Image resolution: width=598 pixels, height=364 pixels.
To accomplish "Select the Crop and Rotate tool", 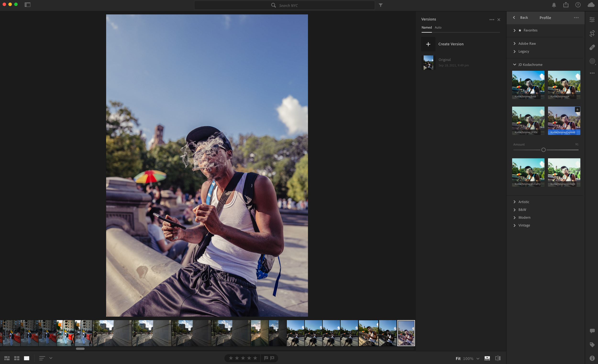I will (592, 33).
